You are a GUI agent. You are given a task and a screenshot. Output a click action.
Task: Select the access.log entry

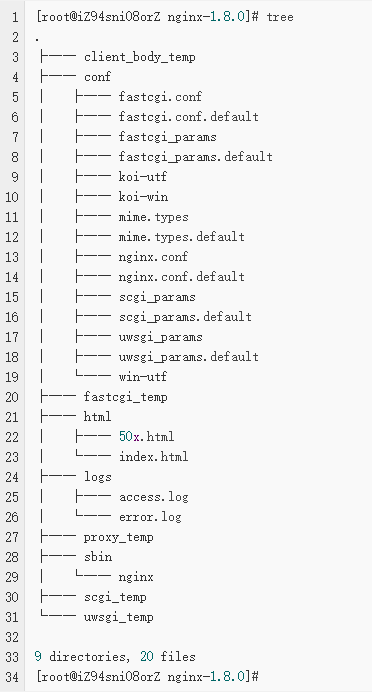coord(154,497)
